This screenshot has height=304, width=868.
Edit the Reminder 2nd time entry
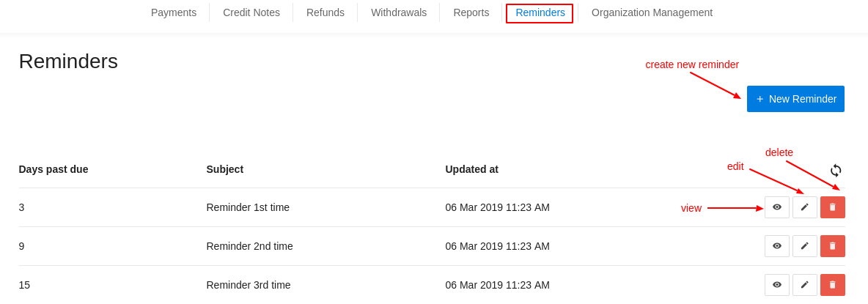[804, 246]
